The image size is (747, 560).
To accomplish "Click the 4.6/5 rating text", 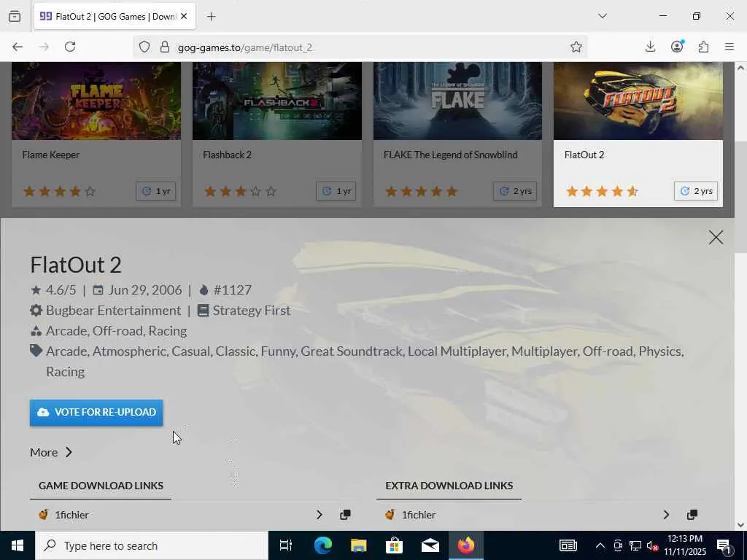I will coord(61,290).
